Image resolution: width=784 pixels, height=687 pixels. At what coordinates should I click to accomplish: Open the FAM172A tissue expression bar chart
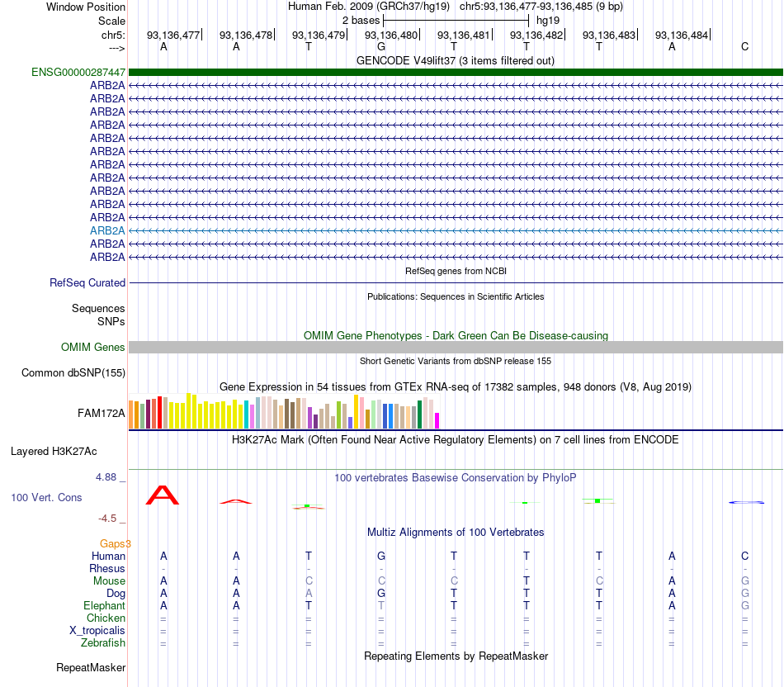(284, 411)
